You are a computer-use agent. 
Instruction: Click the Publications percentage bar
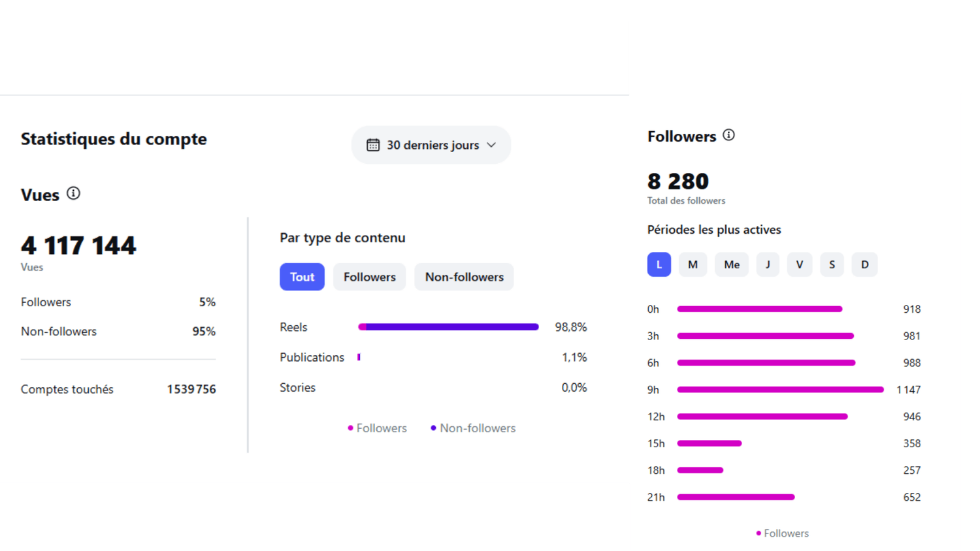[359, 357]
